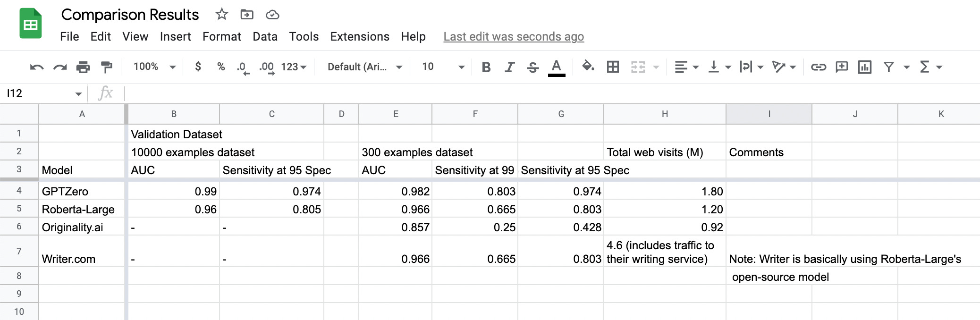The image size is (980, 320).
Task: Open the Data menu
Action: [265, 36]
